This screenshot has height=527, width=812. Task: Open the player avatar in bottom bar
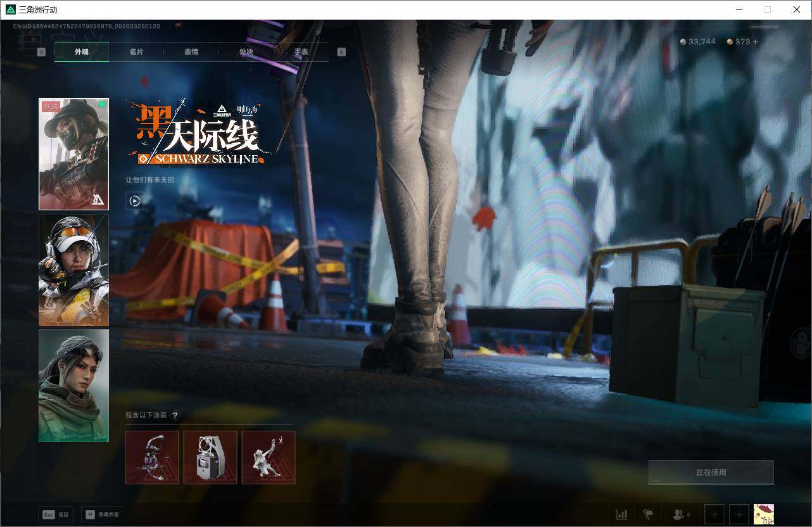[x=764, y=514]
